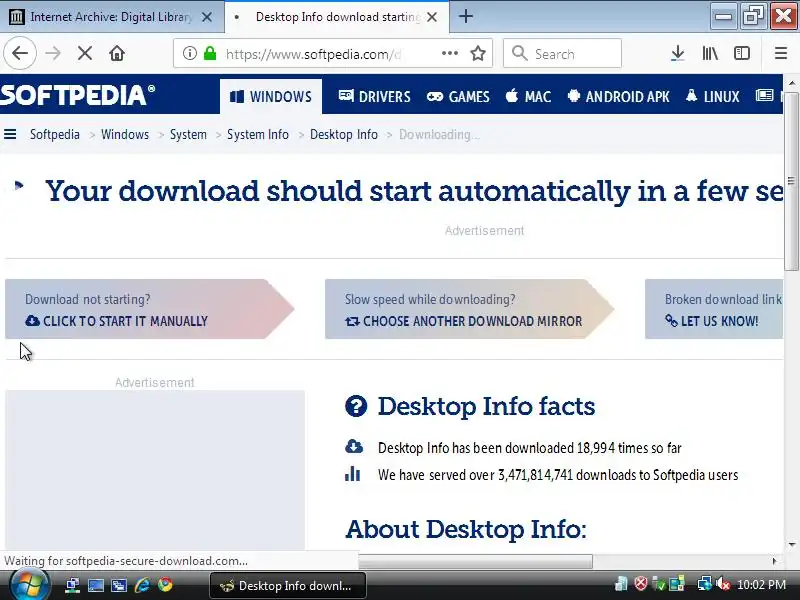
Task: Open the GAMES section
Action: [x=458, y=96]
